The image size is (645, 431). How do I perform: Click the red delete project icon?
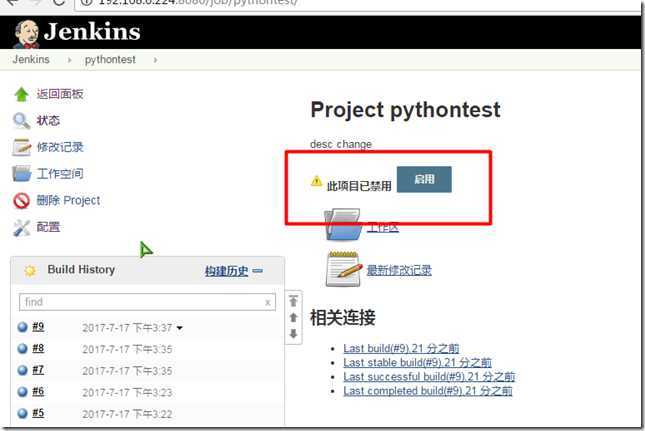pos(21,201)
